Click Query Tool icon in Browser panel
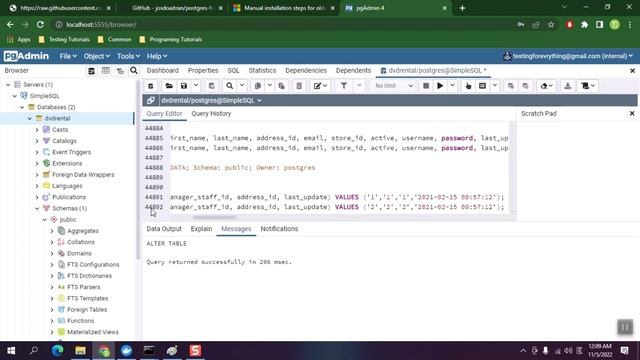 pos(91,71)
